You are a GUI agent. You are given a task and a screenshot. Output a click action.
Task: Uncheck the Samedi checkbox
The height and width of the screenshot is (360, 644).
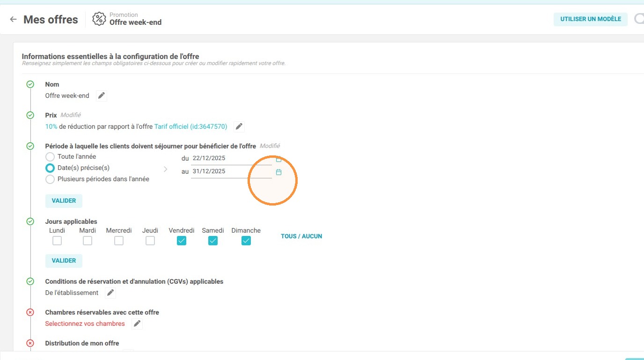213,241
